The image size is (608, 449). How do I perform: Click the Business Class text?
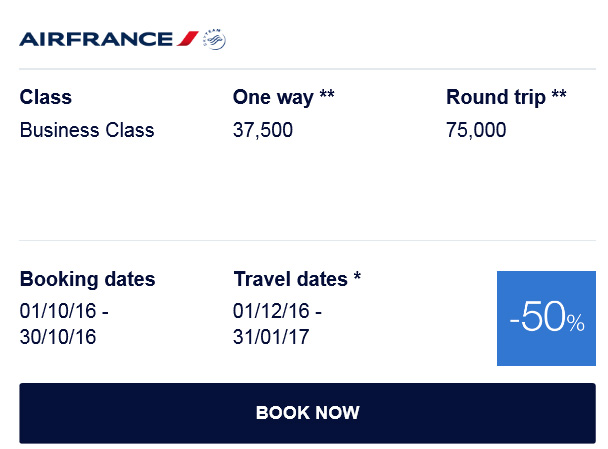coord(87,130)
